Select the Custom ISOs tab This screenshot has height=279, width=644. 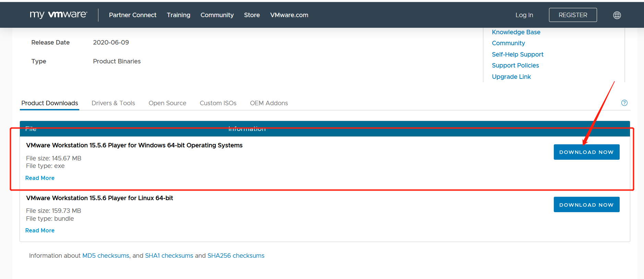tap(218, 103)
